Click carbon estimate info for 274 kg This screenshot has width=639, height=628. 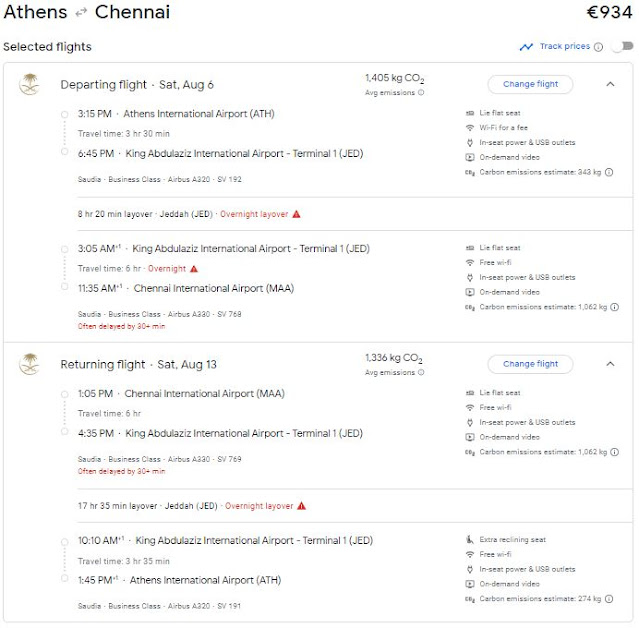[x=610, y=599]
